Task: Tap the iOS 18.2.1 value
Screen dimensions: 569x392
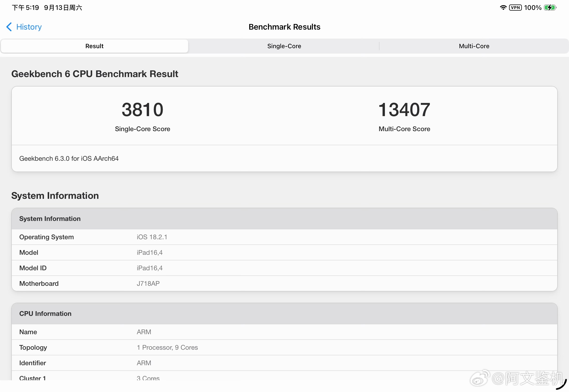Action: click(152, 237)
